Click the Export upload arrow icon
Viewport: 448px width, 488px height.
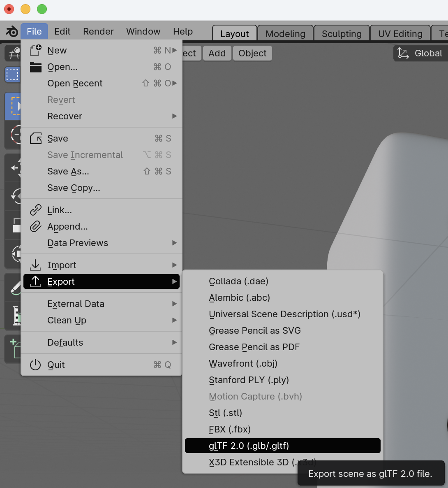[35, 281]
